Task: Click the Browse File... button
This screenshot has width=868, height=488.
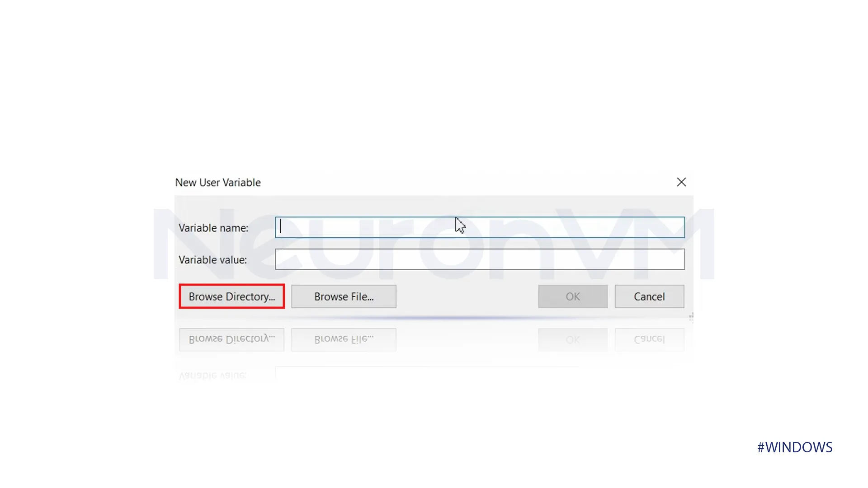Action: pos(344,296)
